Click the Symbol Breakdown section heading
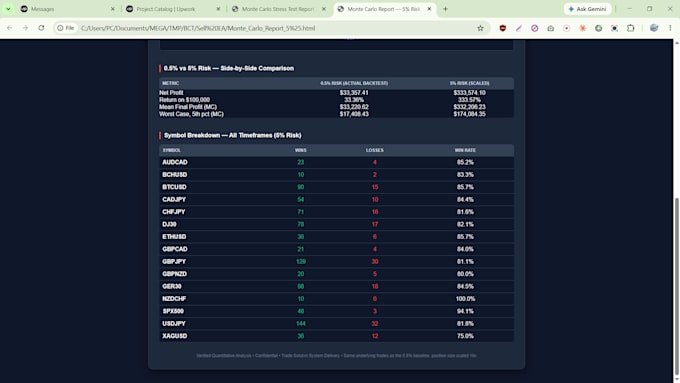The height and width of the screenshot is (383, 680). pyautogui.click(x=232, y=135)
